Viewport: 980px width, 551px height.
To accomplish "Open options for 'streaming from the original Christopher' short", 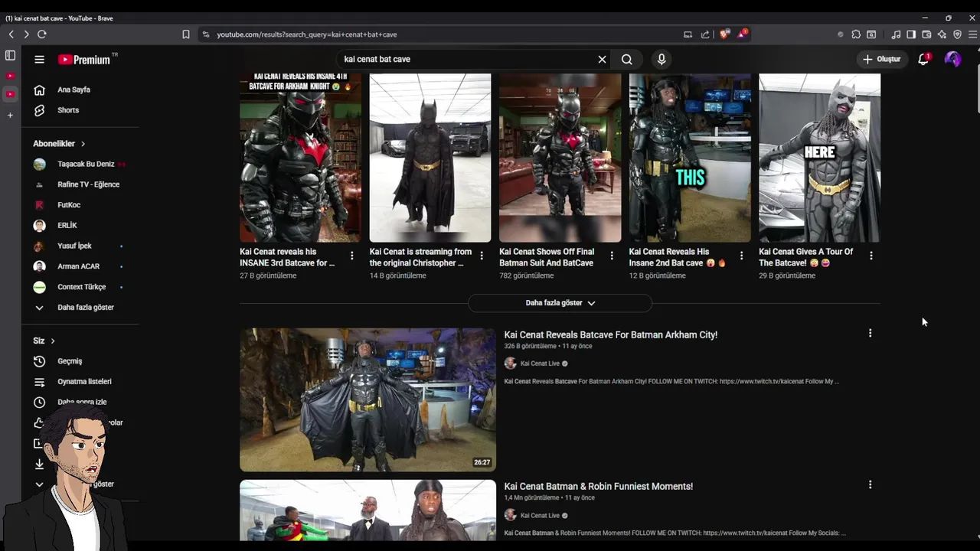I will coord(482,256).
